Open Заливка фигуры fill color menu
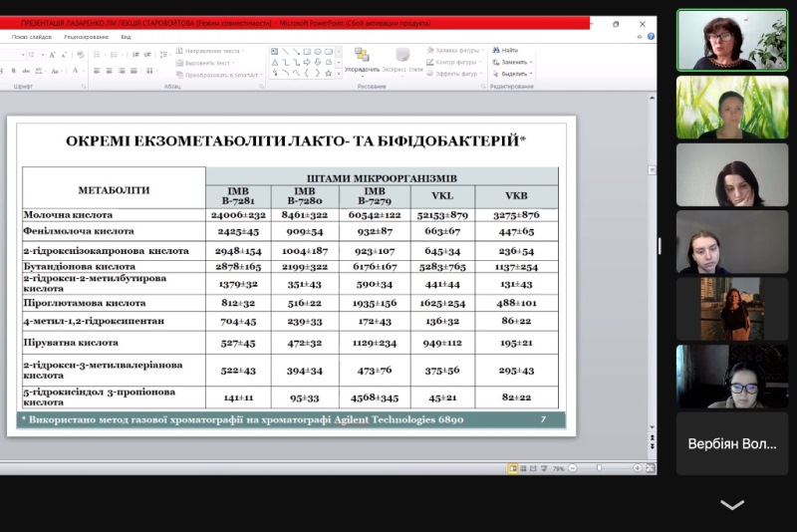This screenshot has width=797, height=532. pos(455,50)
